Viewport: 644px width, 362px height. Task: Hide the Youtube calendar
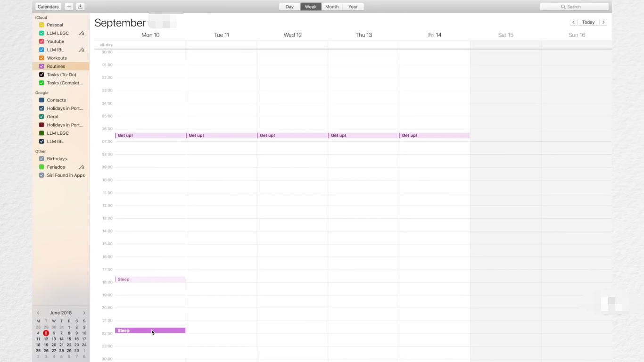pos(41,41)
